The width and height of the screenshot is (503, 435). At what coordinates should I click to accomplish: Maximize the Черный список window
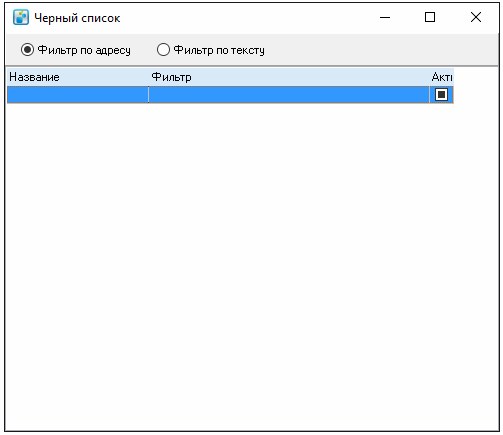tap(430, 17)
